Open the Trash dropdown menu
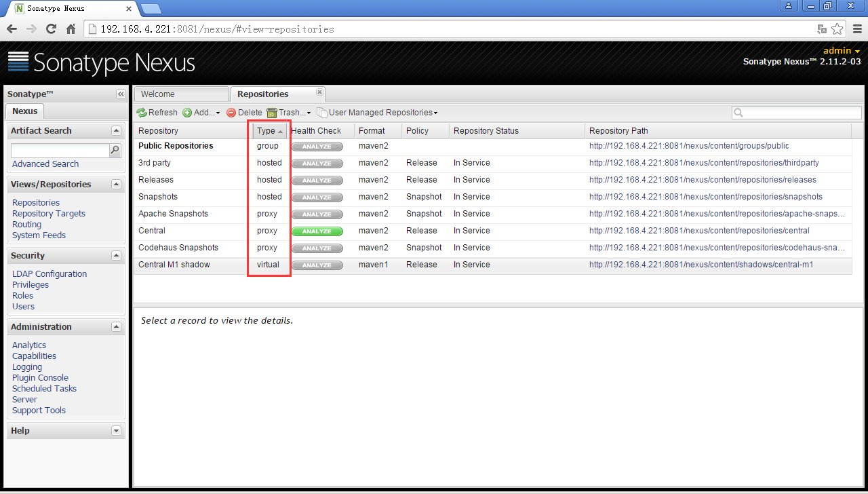Screen dimensions: 868x494 289,113
